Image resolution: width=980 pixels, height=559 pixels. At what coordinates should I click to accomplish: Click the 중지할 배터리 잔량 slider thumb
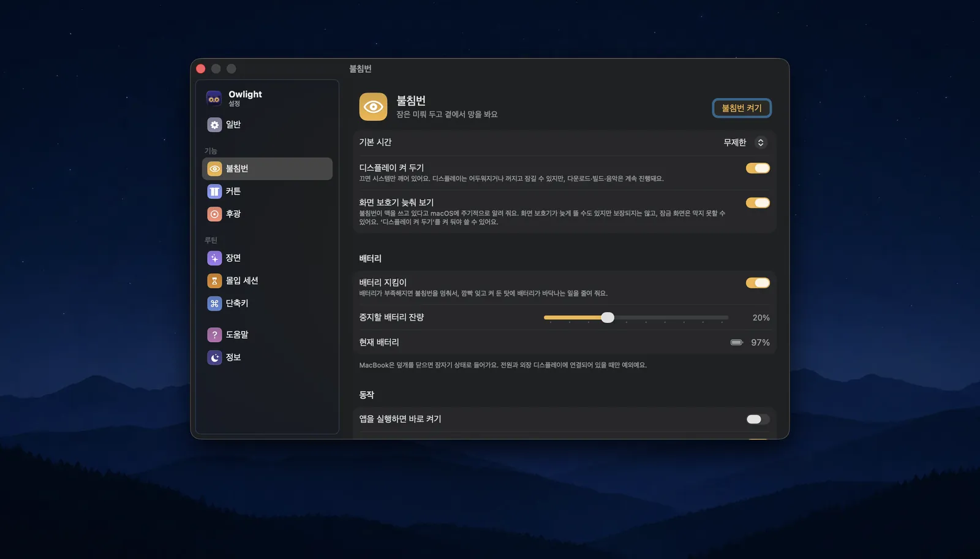[x=608, y=318]
